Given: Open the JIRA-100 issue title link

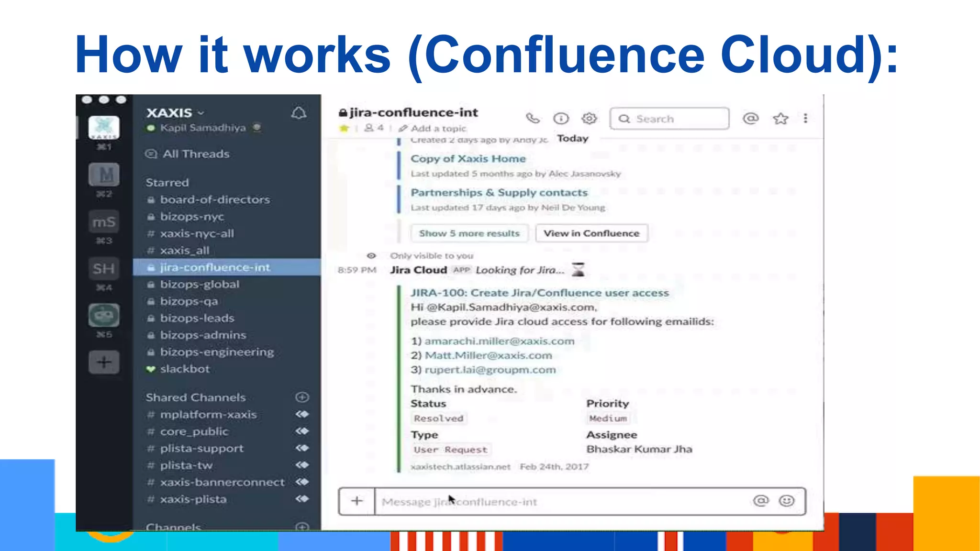Looking at the screenshot, I should click(540, 293).
